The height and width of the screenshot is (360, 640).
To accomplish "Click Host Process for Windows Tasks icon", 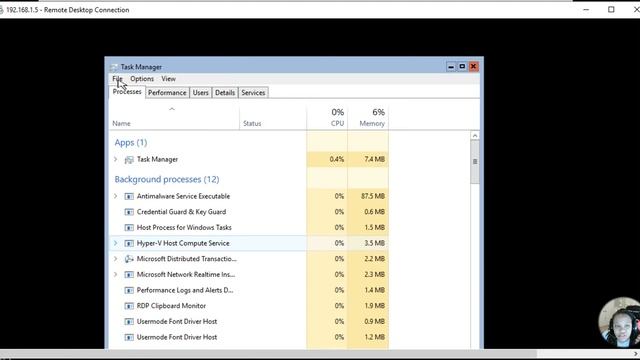I will (x=129, y=228).
